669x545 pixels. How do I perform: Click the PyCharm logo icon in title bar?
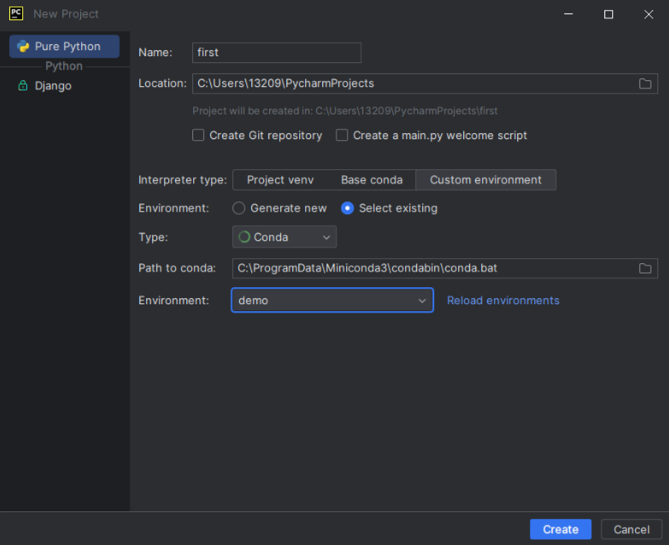tap(16, 14)
